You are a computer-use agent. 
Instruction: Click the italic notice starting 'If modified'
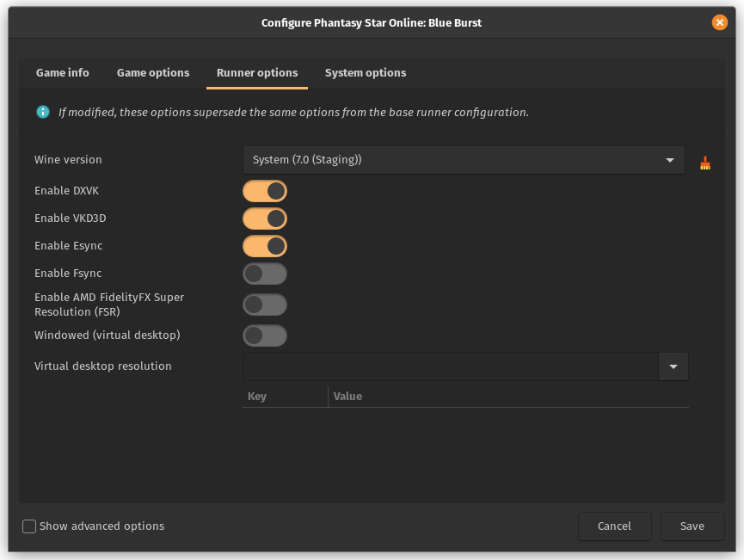pos(293,112)
